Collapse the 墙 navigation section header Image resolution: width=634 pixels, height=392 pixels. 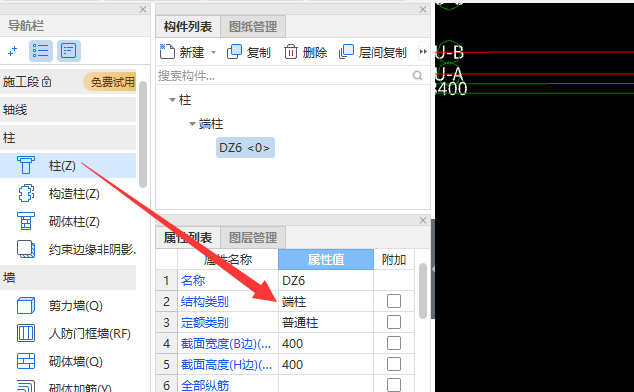click(68, 278)
